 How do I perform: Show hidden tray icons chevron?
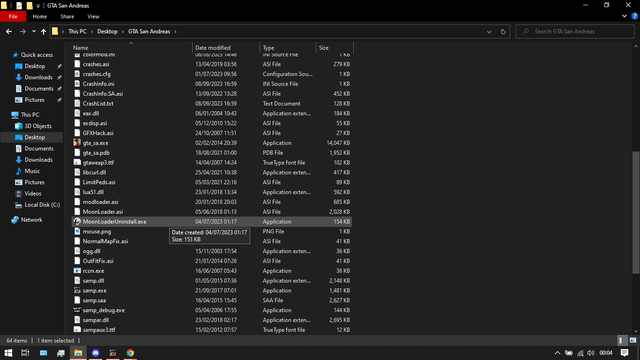point(557,353)
